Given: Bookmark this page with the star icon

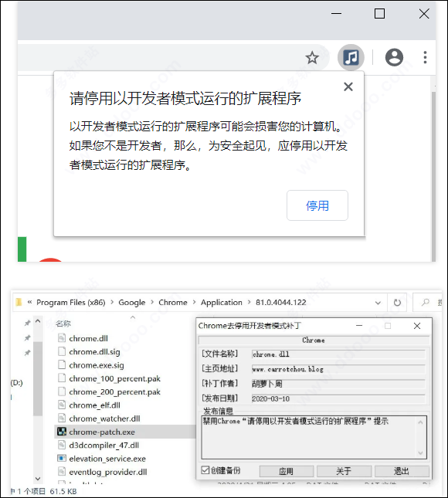Looking at the screenshot, I should coord(312,58).
